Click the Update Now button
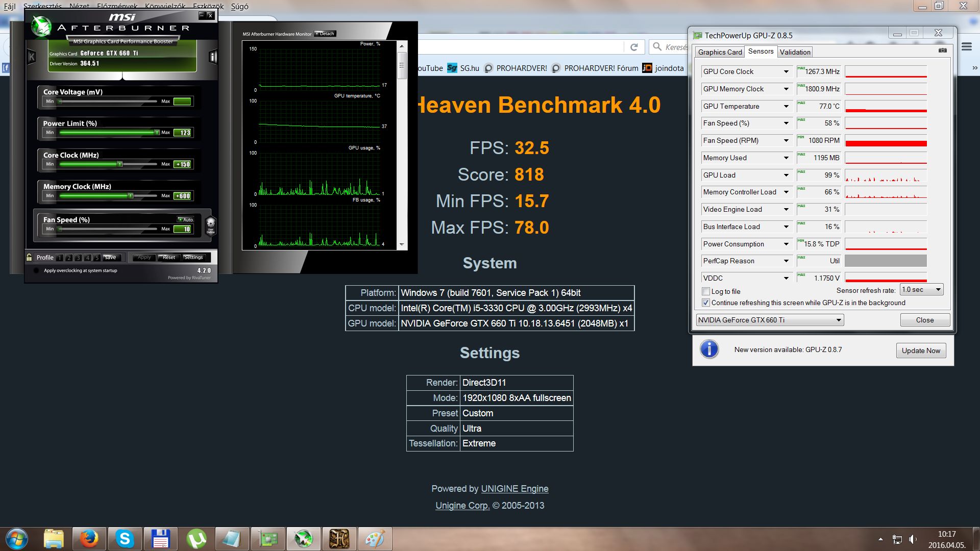The width and height of the screenshot is (980, 551). click(921, 350)
